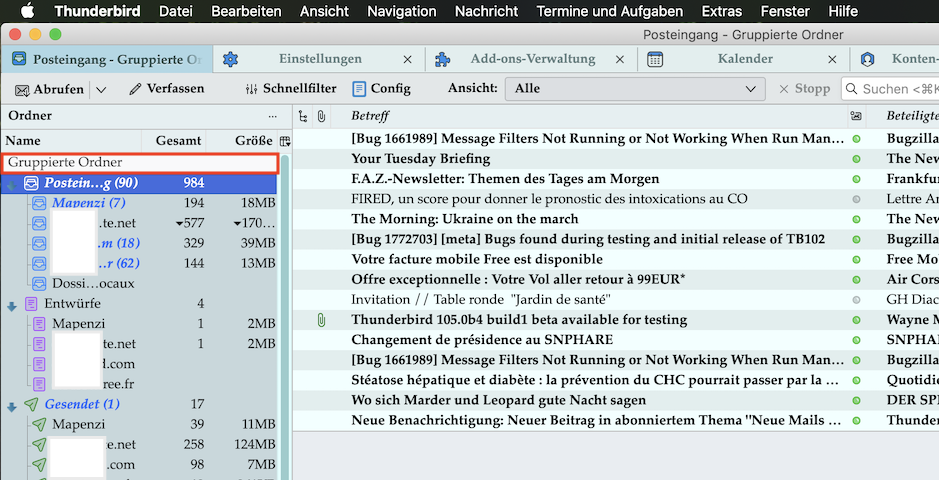
Task: Select the Mapenzi folder under Gesendet
Action: 78,424
